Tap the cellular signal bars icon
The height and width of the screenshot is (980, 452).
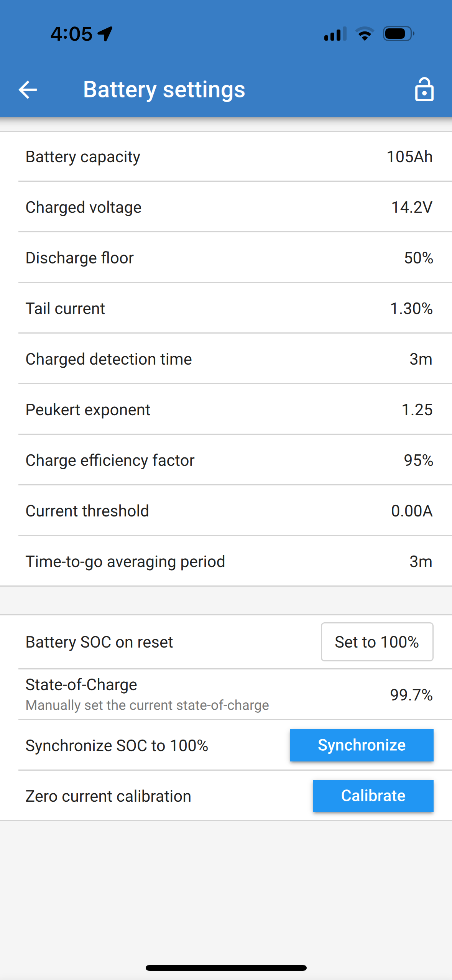tap(335, 34)
